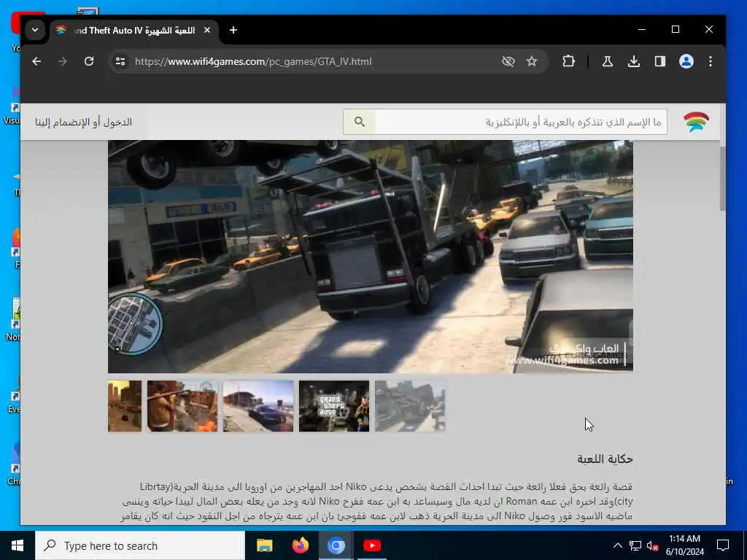Image resolution: width=747 pixels, height=560 pixels.
Task: Select the Grand Theft Auto IV tab
Action: pos(134,31)
